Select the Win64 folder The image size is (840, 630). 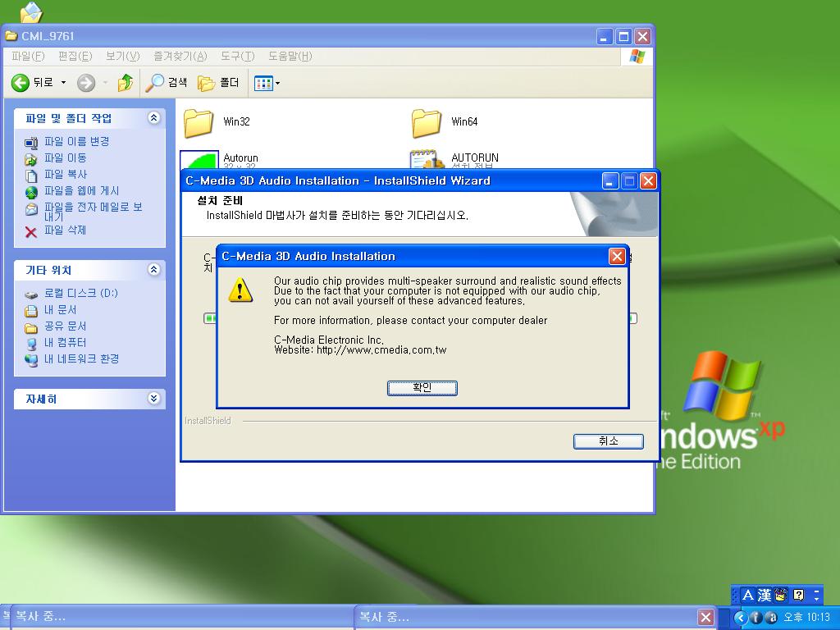pyautogui.click(x=427, y=123)
